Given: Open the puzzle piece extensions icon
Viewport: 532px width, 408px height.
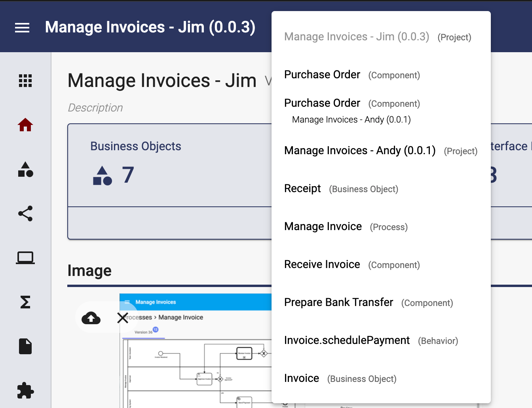Looking at the screenshot, I should 25,391.
